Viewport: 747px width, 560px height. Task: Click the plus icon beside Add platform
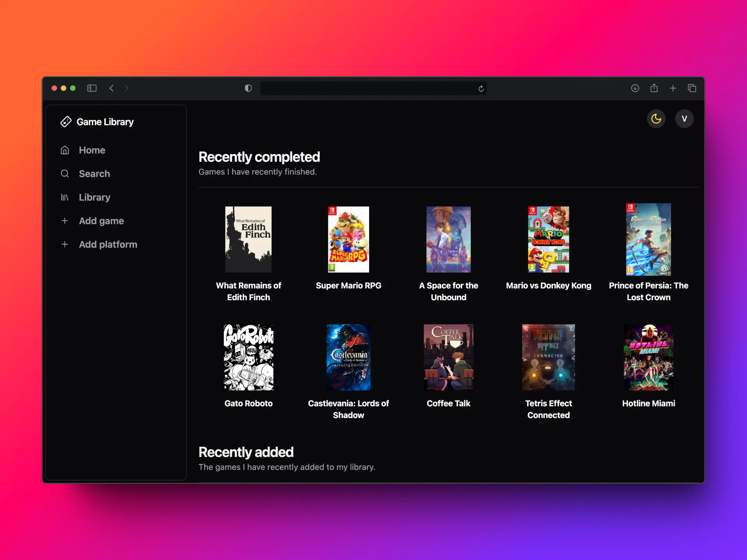[x=65, y=244]
